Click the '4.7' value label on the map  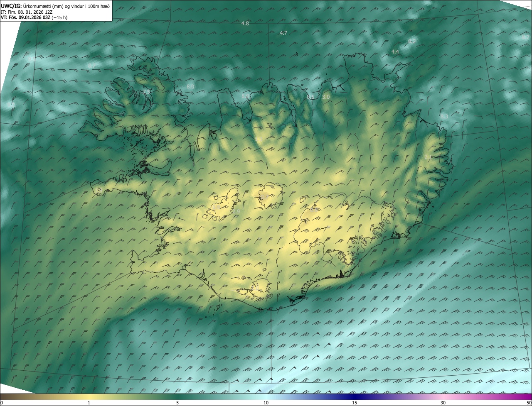pos(283,33)
